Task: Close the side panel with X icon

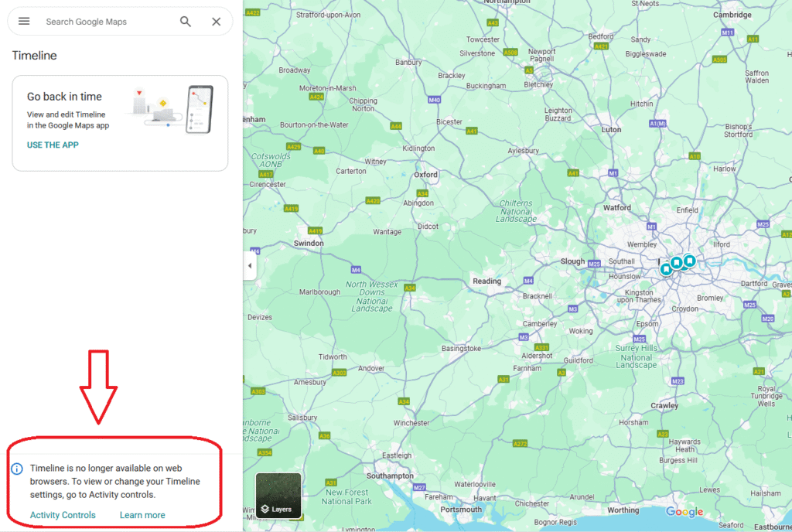Action: click(x=217, y=22)
